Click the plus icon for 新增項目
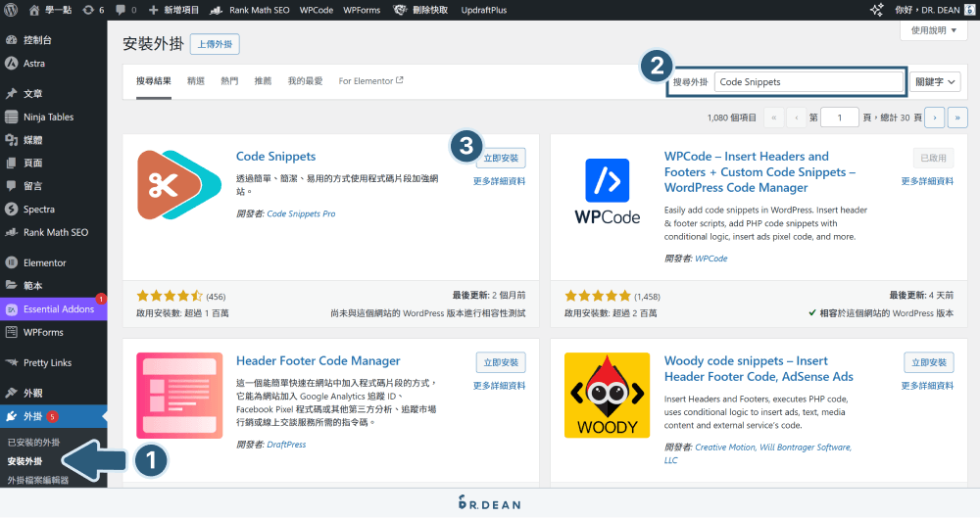The width and height of the screenshot is (980, 518). [153, 10]
